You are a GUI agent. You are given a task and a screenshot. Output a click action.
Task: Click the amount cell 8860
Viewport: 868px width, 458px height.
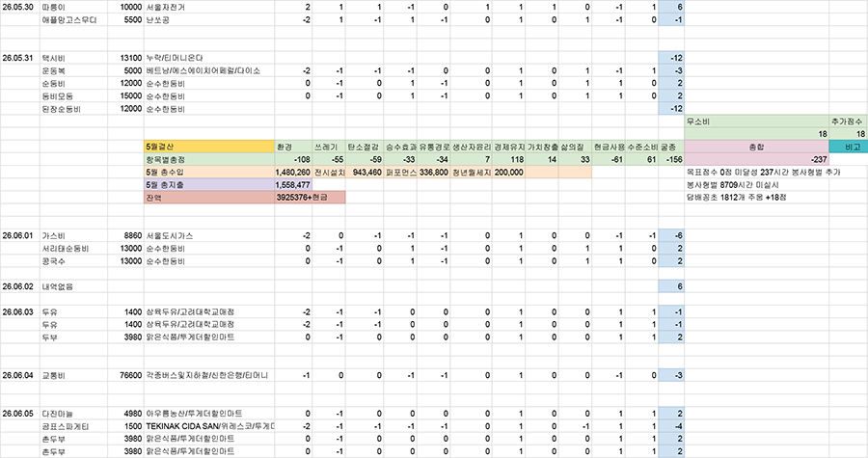point(125,235)
